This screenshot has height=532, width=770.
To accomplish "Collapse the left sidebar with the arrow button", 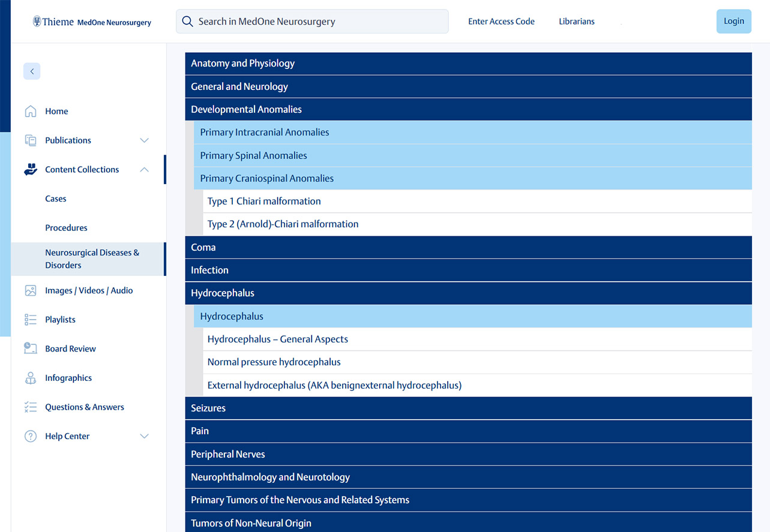I will 32,71.
